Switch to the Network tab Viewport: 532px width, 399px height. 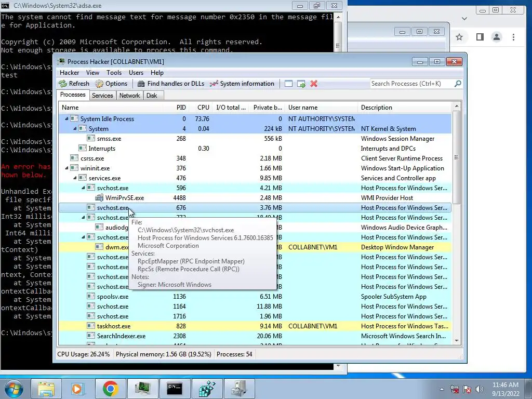(x=129, y=96)
